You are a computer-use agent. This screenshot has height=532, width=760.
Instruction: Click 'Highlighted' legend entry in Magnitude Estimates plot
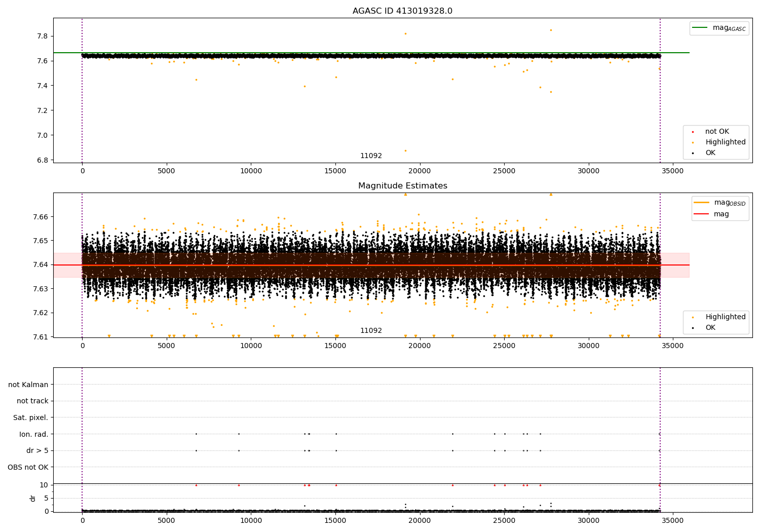tap(725, 317)
